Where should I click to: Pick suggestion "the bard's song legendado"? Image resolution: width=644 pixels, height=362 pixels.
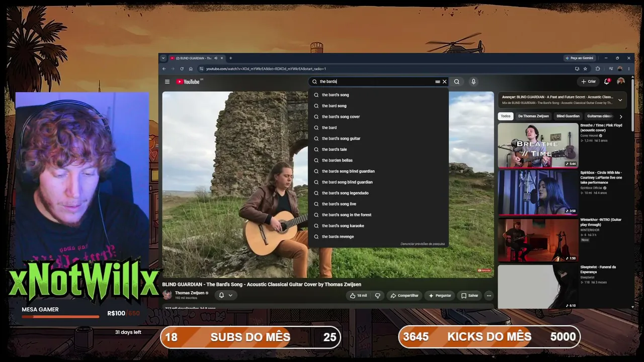[378, 193]
